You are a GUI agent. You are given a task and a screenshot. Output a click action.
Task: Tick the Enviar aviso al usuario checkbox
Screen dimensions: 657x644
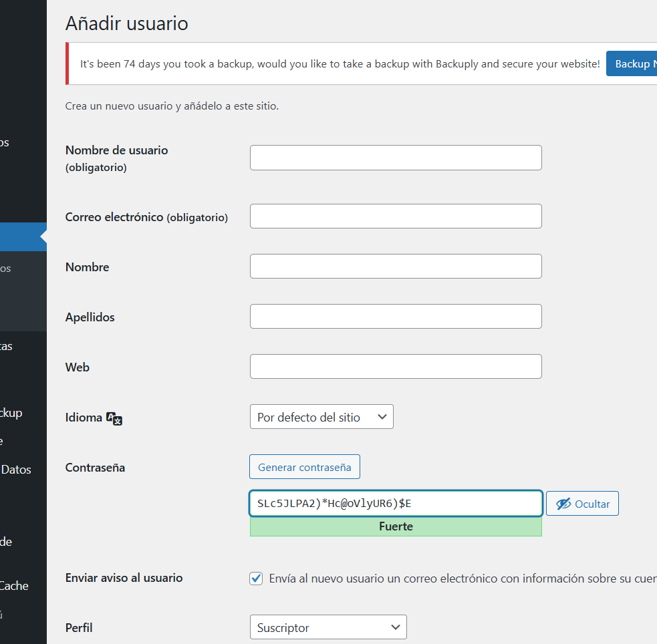[256, 579]
